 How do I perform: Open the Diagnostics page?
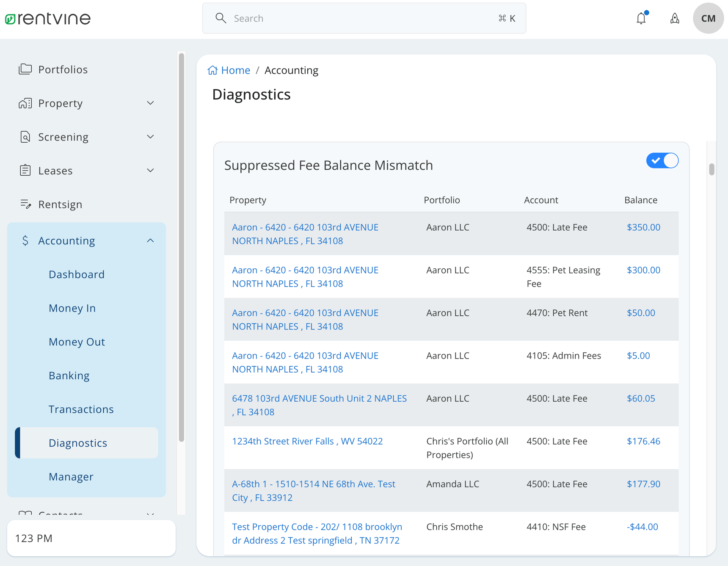pos(78,442)
